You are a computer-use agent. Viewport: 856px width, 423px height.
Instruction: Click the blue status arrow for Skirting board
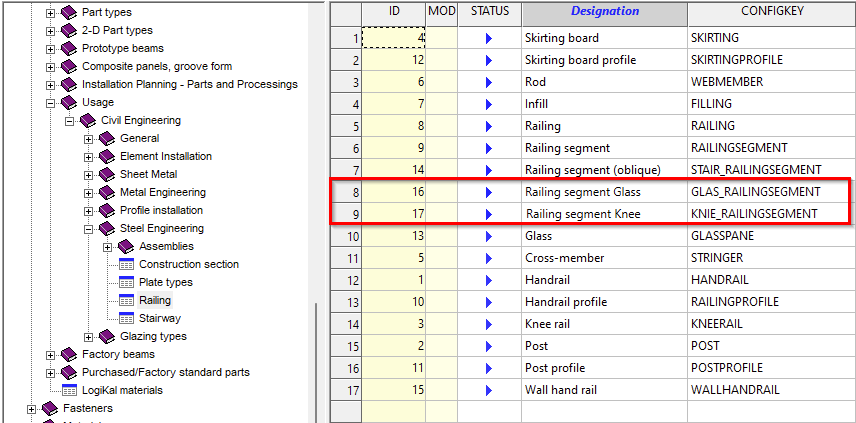tap(489, 38)
